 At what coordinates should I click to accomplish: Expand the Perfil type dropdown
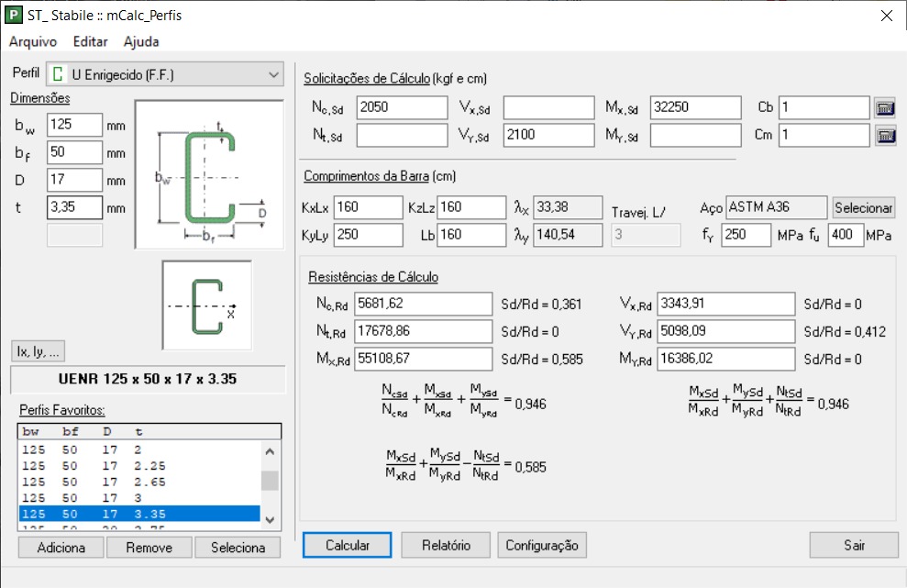(x=165, y=74)
